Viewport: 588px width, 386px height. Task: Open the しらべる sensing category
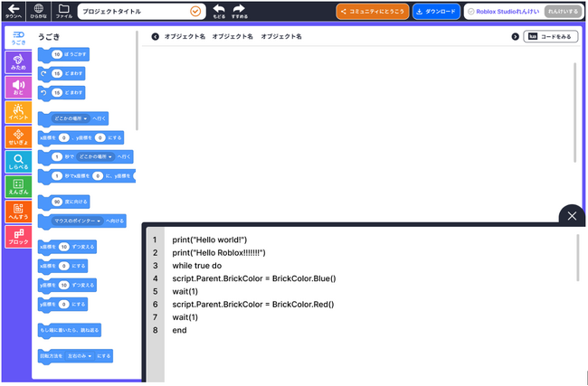[x=18, y=162]
